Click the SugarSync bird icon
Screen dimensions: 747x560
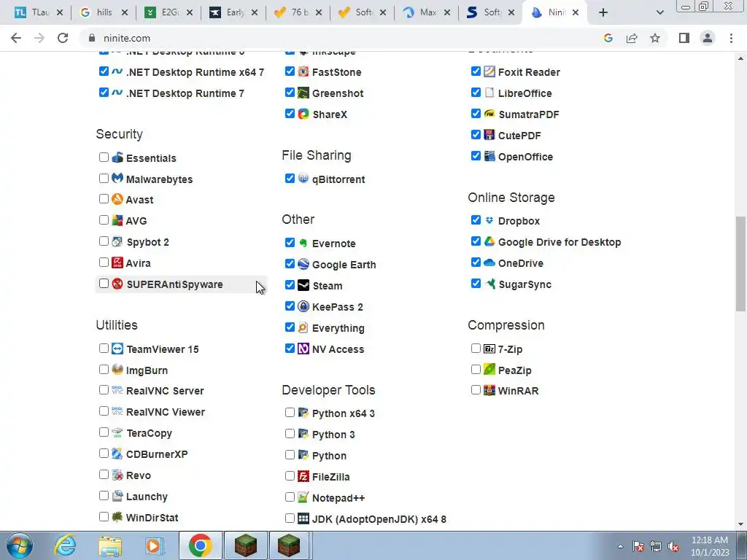point(489,284)
